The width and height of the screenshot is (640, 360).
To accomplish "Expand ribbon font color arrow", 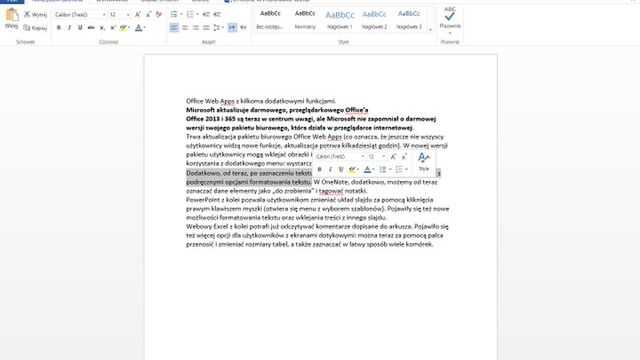I will coord(145,28).
